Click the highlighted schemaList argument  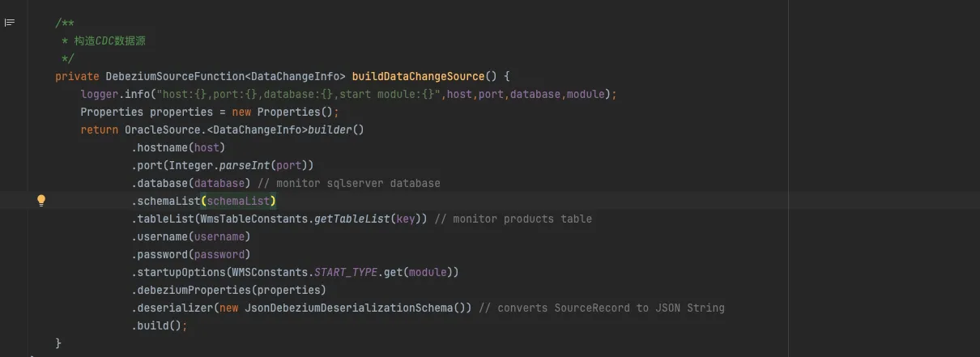238,201
